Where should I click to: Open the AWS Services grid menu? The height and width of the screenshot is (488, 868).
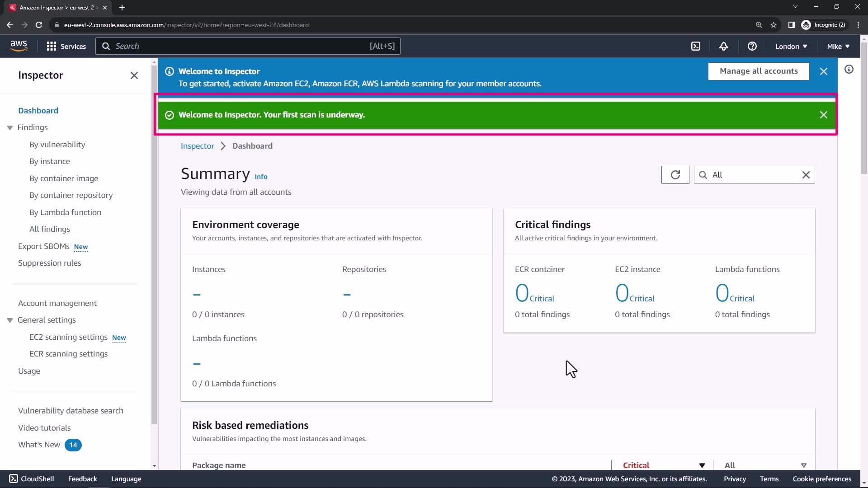[x=66, y=46]
